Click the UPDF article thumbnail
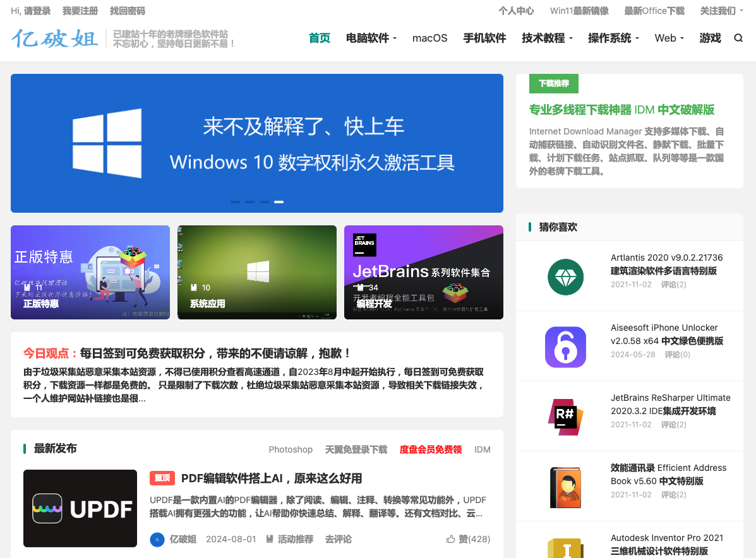This screenshot has height=558, width=756. (80, 508)
